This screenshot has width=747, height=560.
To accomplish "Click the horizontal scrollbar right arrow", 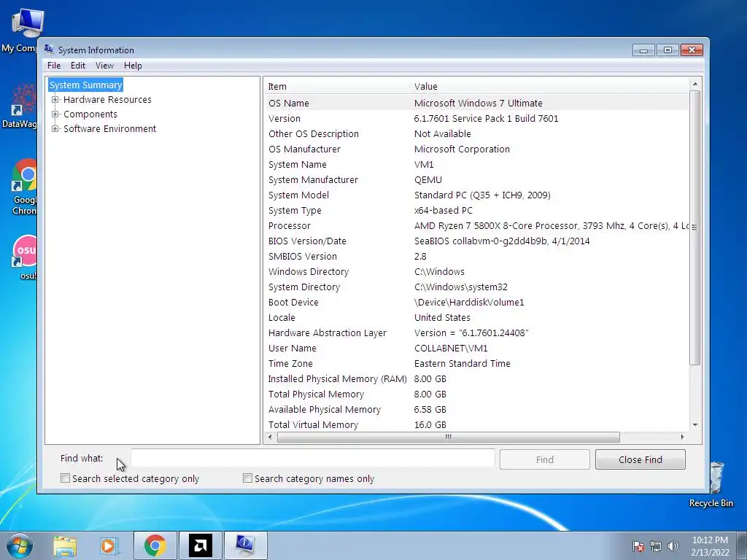I will 682,437.
